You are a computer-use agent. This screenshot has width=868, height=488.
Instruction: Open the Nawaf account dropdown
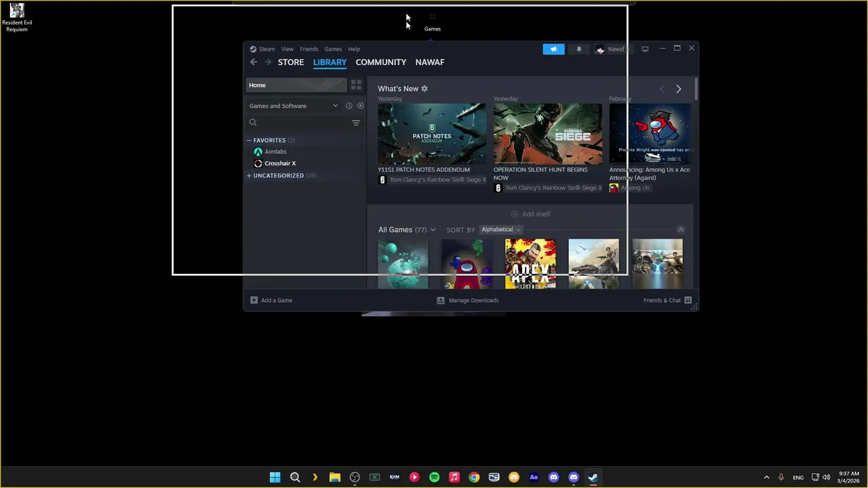point(613,49)
